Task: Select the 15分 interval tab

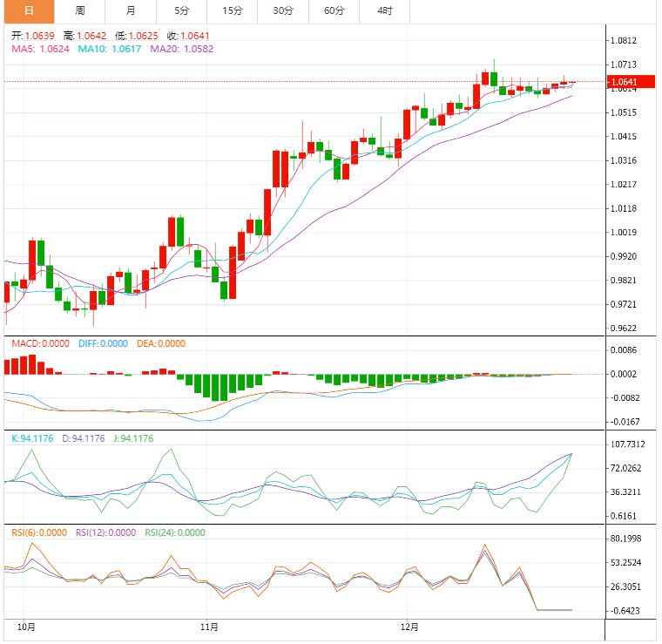Action: 233,11
